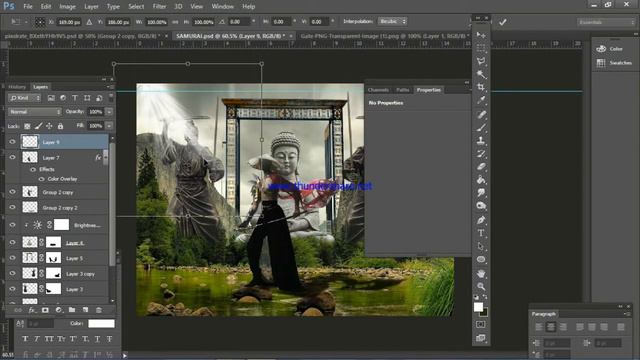Open the Color panel button

[609, 49]
